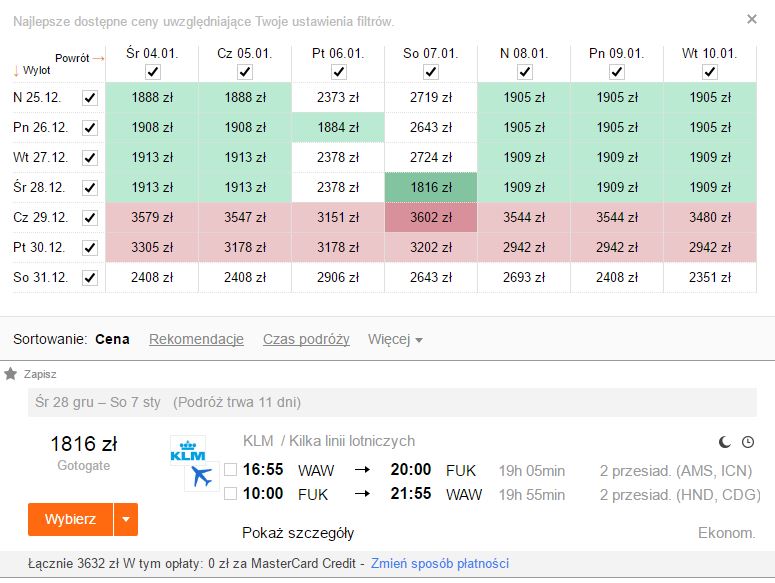Sort results by Czas podróży
This screenshot has height=583, width=775.
click(306, 339)
